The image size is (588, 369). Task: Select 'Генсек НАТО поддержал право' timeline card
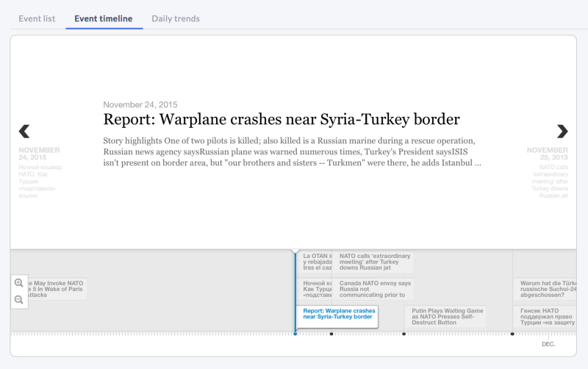545,317
